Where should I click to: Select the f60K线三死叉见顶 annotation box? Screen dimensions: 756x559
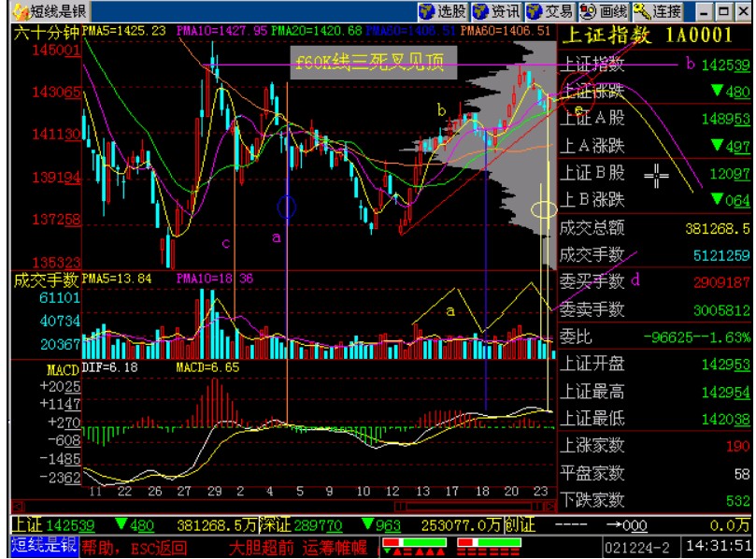[374, 63]
